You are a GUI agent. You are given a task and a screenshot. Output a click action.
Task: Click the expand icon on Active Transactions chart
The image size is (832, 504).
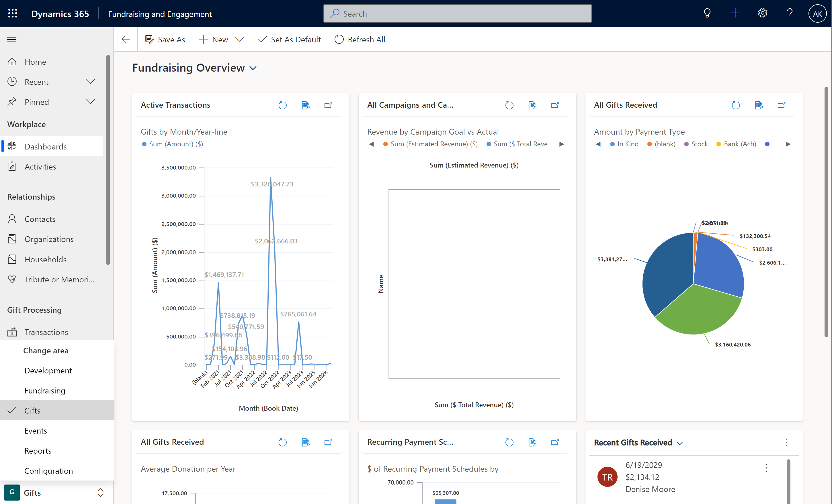pyautogui.click(x=329, y=105)
